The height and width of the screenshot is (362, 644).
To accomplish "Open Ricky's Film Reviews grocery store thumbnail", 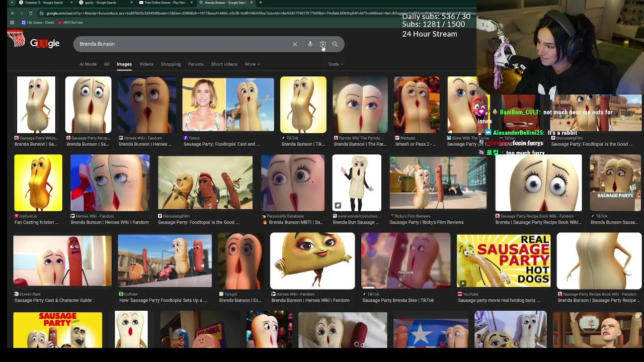I will coord(438,183).
